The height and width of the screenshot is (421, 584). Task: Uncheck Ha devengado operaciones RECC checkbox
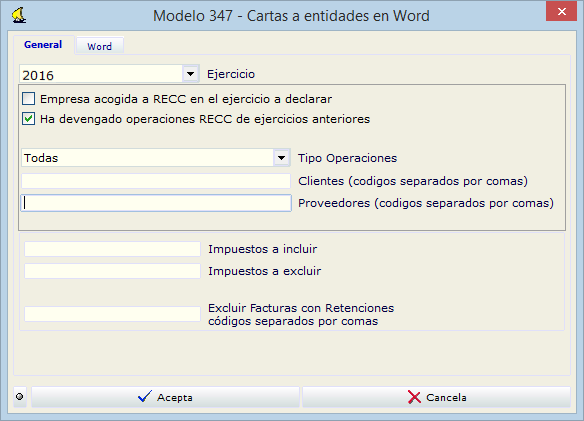click(28, 119)
